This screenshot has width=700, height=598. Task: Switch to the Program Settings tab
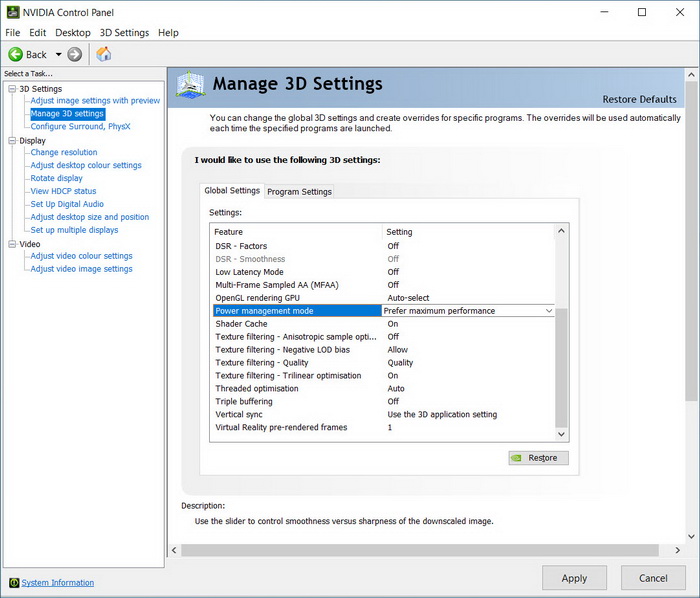[x=299, y=191]
